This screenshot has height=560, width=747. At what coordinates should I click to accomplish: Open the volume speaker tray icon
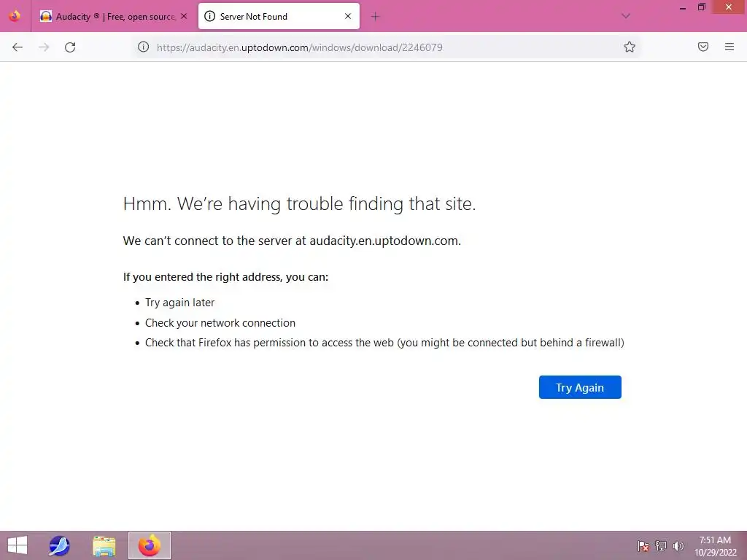pyautogui.click(x=678, y=545)
